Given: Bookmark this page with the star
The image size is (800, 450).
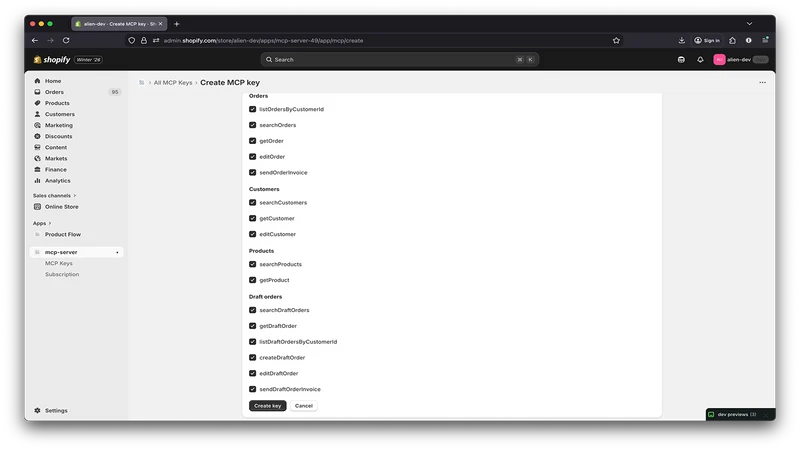Looking at the screenshot, I should (x=616, y=40).
